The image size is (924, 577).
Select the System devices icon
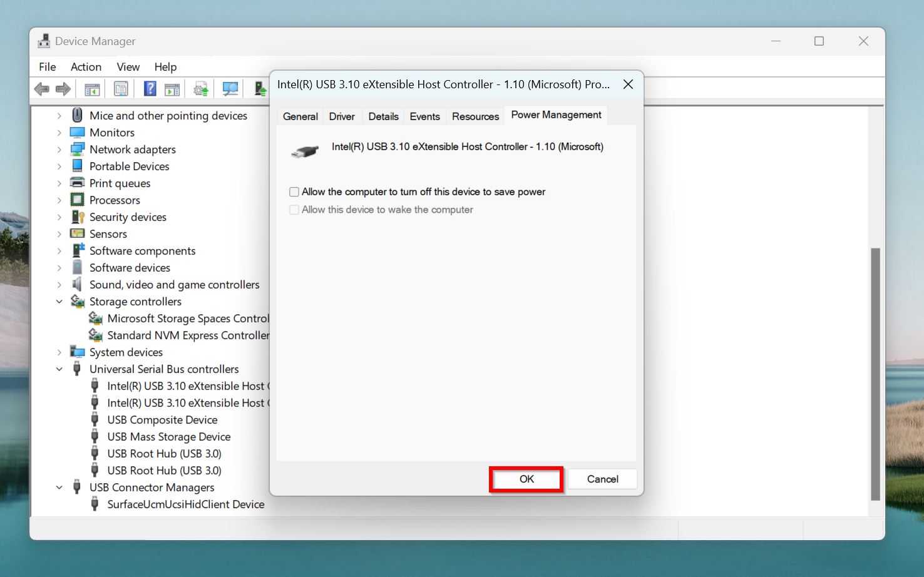(78, 352)
